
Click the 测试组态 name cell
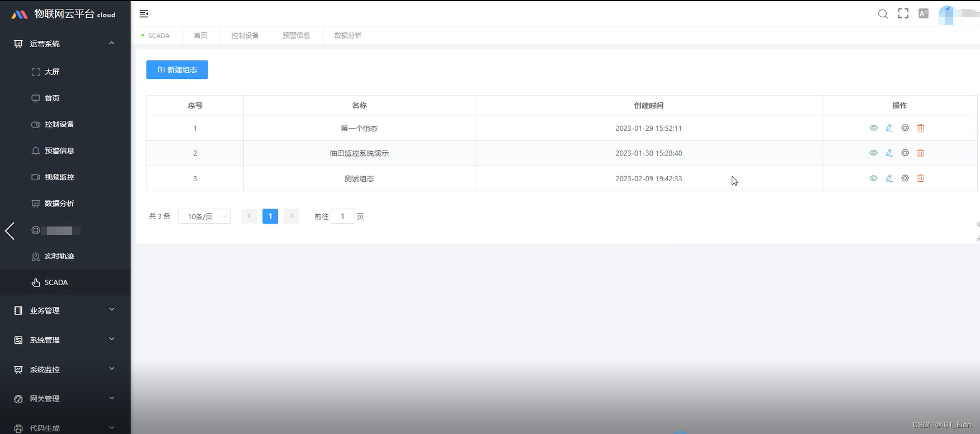point(359,178)
